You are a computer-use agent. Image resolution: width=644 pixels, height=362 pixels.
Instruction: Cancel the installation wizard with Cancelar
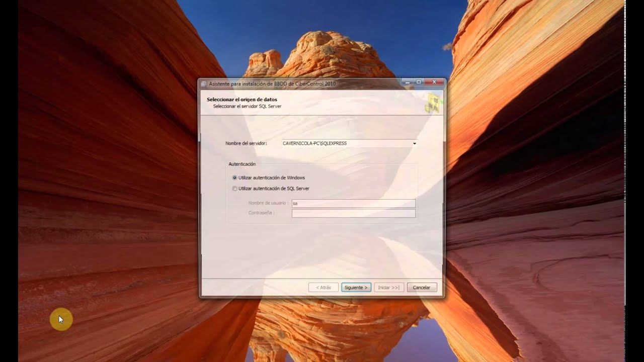tap(422, 288)
